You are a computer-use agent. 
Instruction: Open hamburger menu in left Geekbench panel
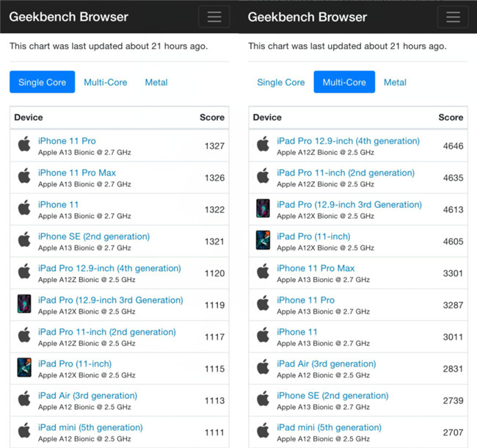pyautogui.click(x=214, y=17)
